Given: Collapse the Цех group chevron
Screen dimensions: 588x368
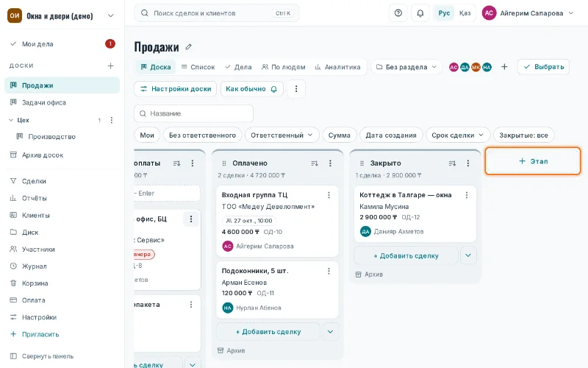Looking at the screenshot, I should (x=11, y=120).
